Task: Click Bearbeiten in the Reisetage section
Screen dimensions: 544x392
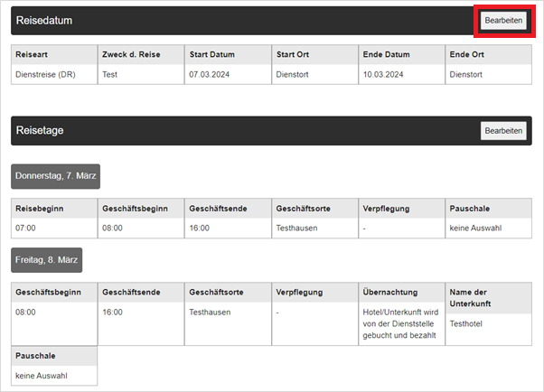Action: [503, 131]
